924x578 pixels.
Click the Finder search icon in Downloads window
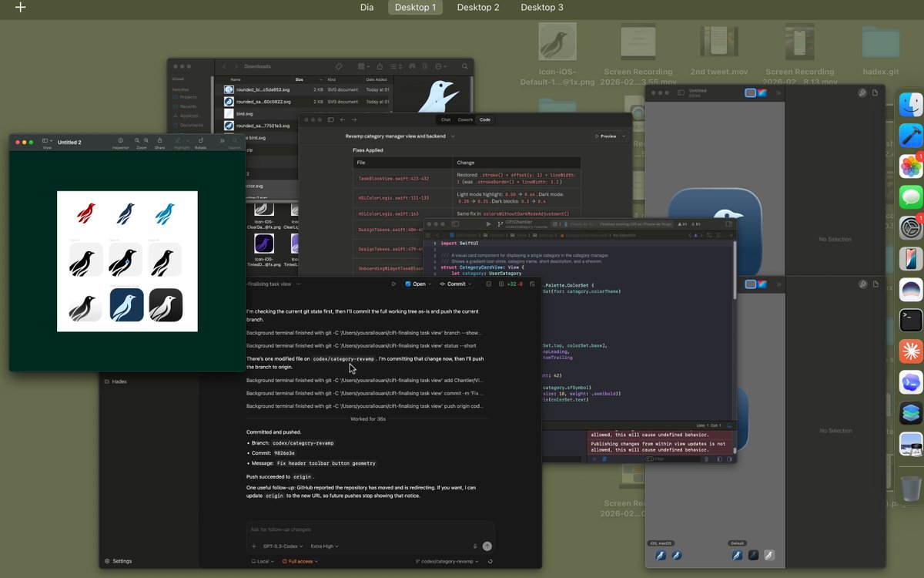465,66
